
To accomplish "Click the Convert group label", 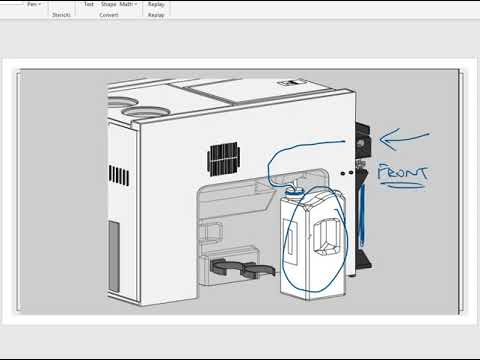I will (x=109, y=15).
